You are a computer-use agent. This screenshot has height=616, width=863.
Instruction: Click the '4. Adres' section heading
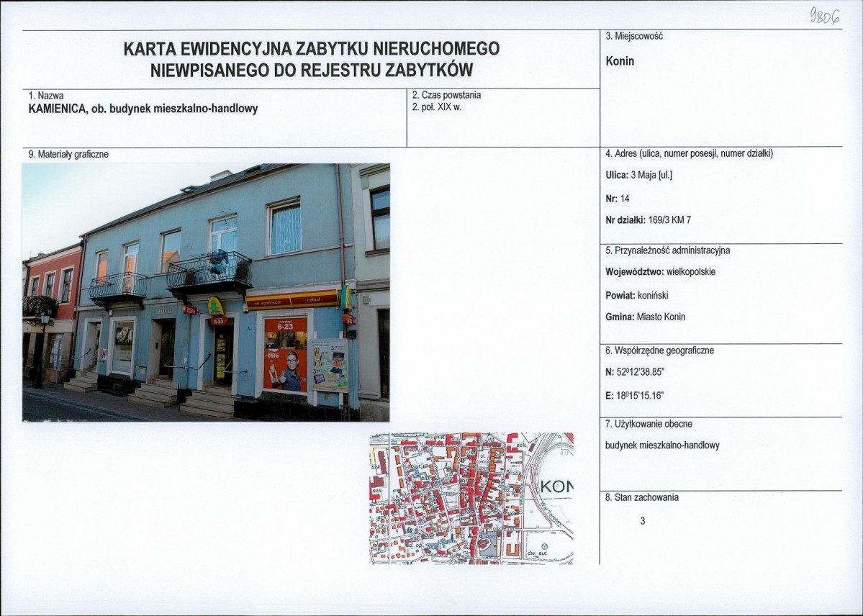point(689,153)
